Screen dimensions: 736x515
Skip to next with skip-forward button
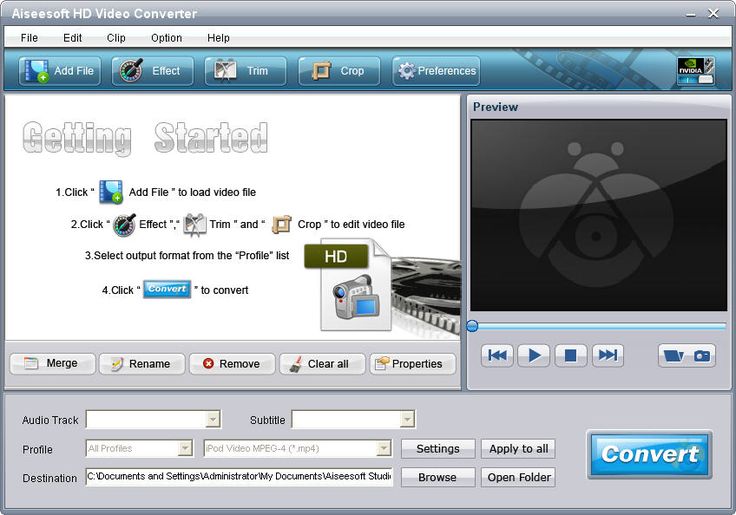(608, 355)
